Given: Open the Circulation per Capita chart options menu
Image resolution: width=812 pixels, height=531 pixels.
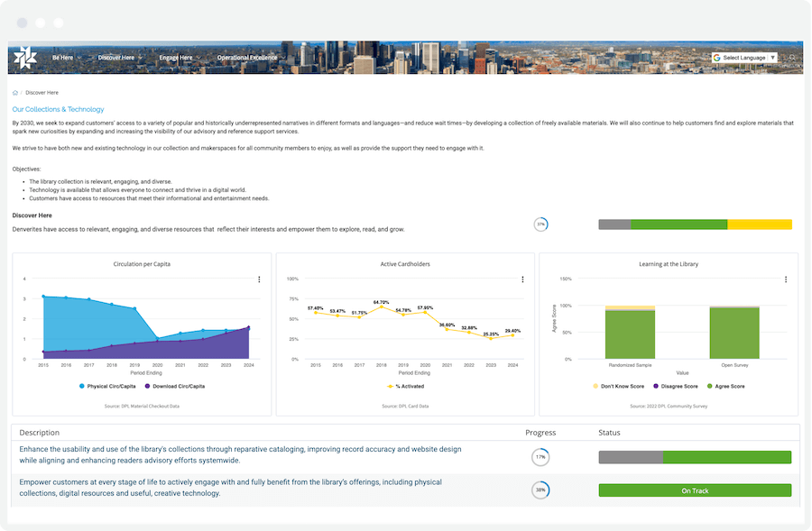Looking at the screenshot, I should point(259,279).
